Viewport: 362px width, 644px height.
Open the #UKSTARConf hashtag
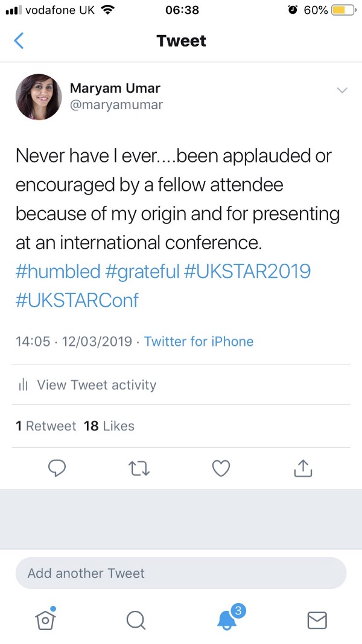[x=77, y=300]
